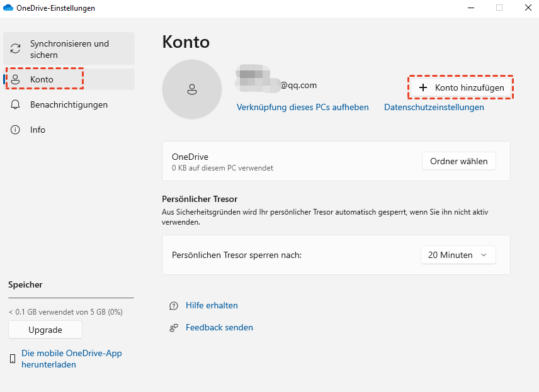
Task: Switch to the Benachrichtigungen section
Action: [69, 104]
